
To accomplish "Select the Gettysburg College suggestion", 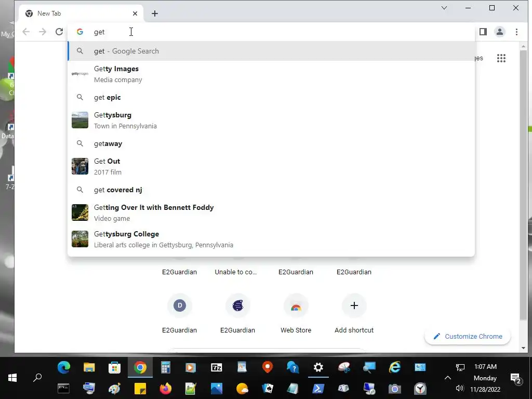I will pos(271,239).
